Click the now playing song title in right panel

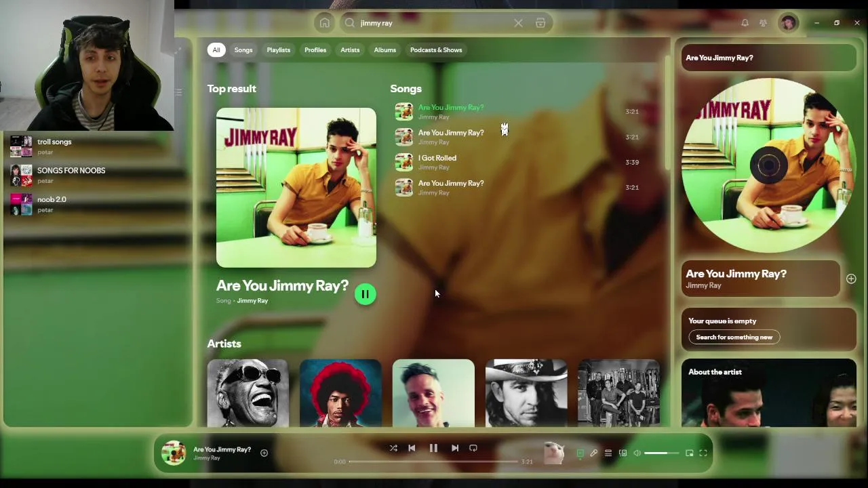(736, 273)
